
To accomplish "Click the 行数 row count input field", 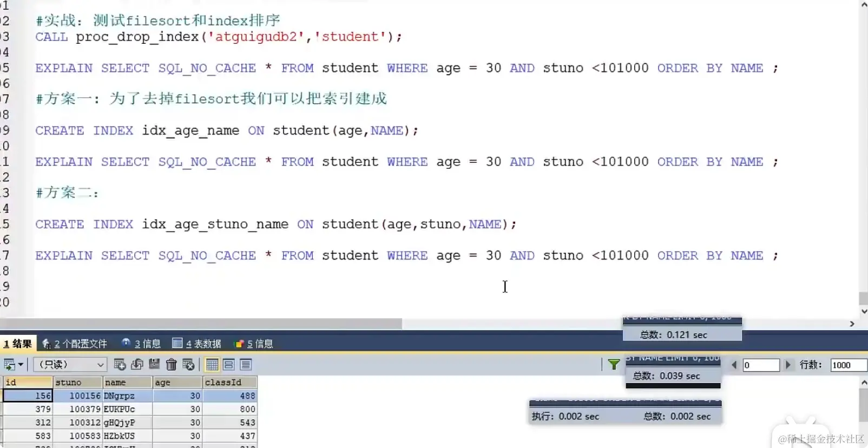I will [849, 365].
